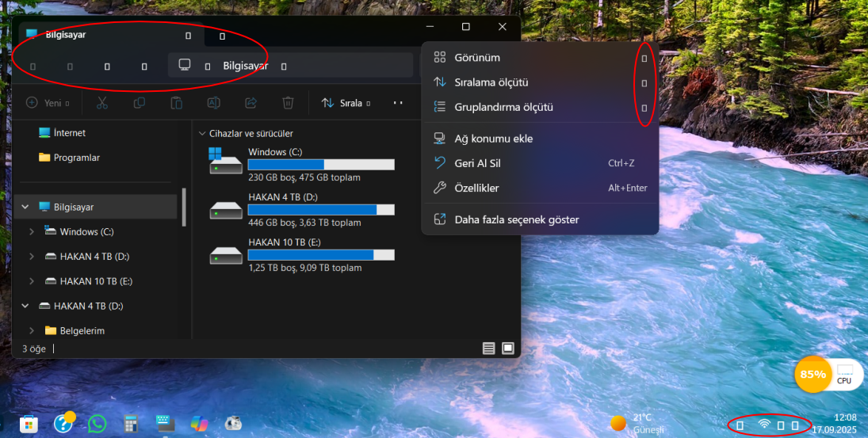
Task: Click Daha fazla seçenek göster
Action: point(541,219)
